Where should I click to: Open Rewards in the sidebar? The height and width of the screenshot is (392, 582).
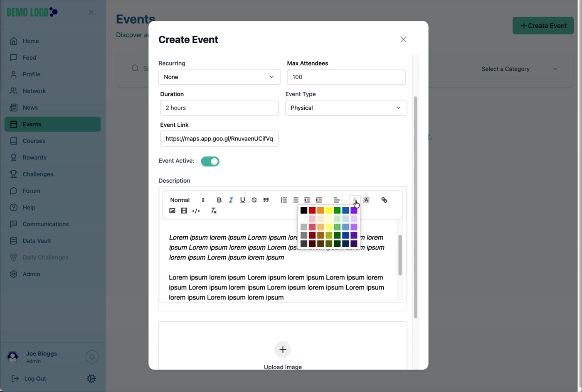[x=52, y=157]
